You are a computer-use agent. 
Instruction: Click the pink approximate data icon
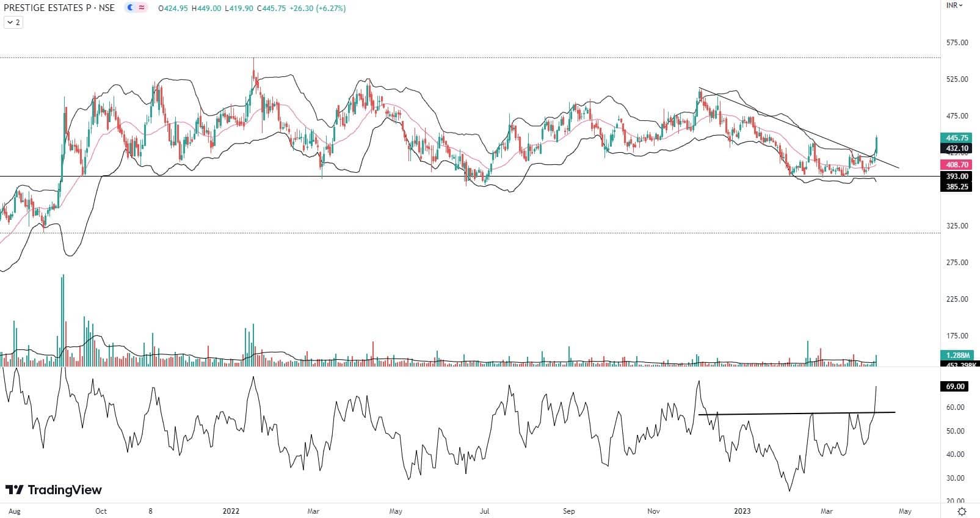tap(142, 9)
